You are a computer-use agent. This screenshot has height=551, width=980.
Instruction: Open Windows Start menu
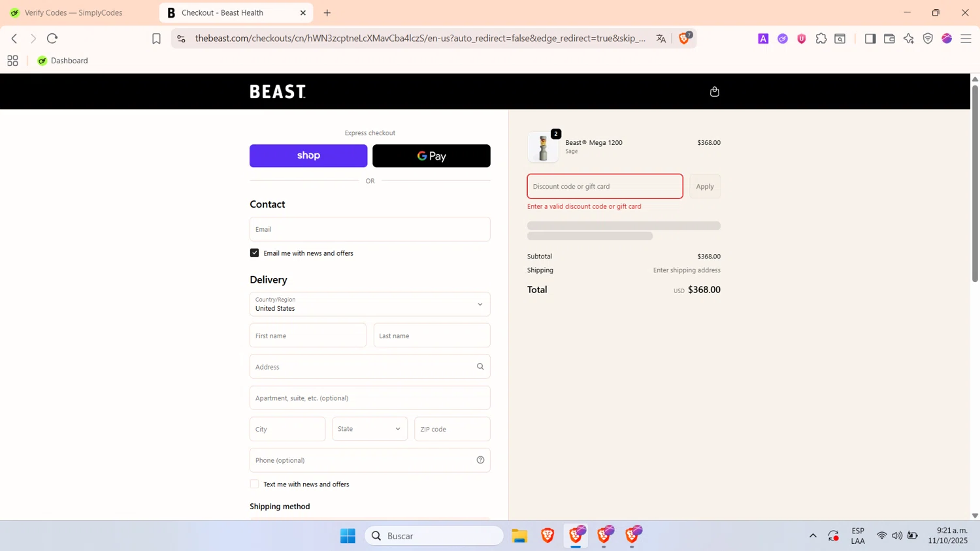click(348, 536)
